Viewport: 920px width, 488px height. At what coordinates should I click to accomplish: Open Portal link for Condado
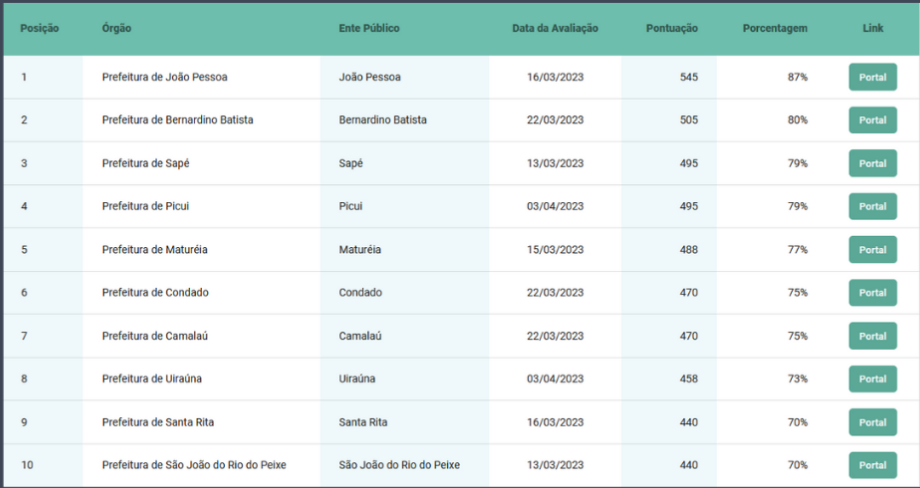872,292
